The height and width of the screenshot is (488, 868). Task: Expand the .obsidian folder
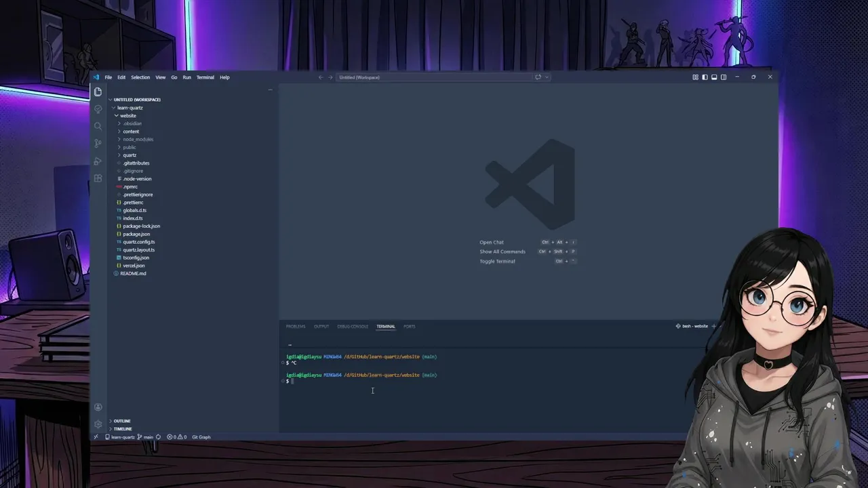[x=132, y=123]
